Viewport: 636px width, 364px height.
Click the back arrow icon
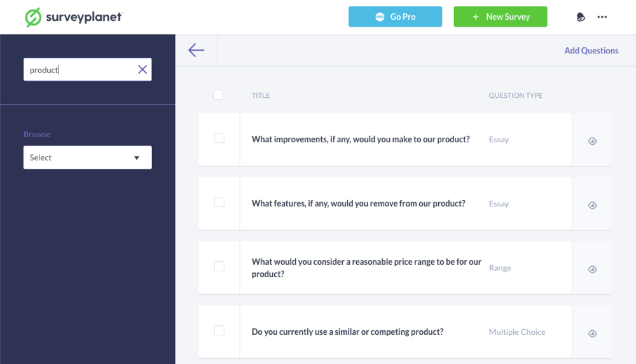pyautogui.click(x=196, y=50)
